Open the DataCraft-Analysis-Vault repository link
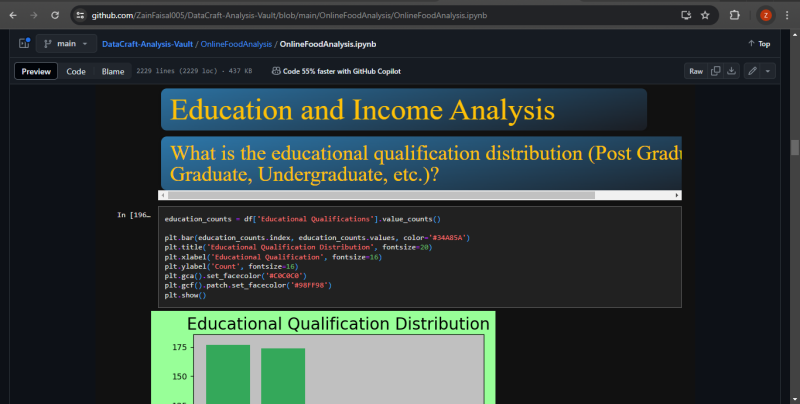The height and width of the screenshot is (404, 800). pyautogui.click(x=147, y=44)
